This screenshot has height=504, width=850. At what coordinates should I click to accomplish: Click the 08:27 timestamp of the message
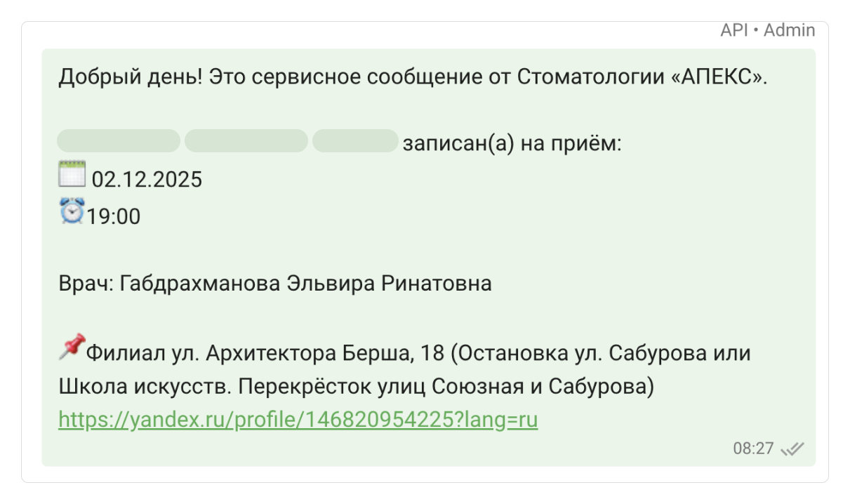pos(753,449)
